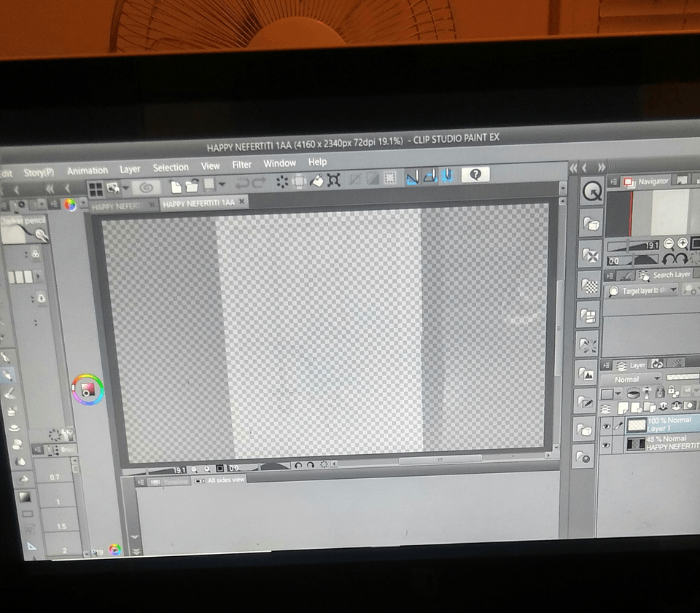Close the HAPPY NEFERTITI 1AA tab
Screen dimensions: 700x613
click(241, 202)
